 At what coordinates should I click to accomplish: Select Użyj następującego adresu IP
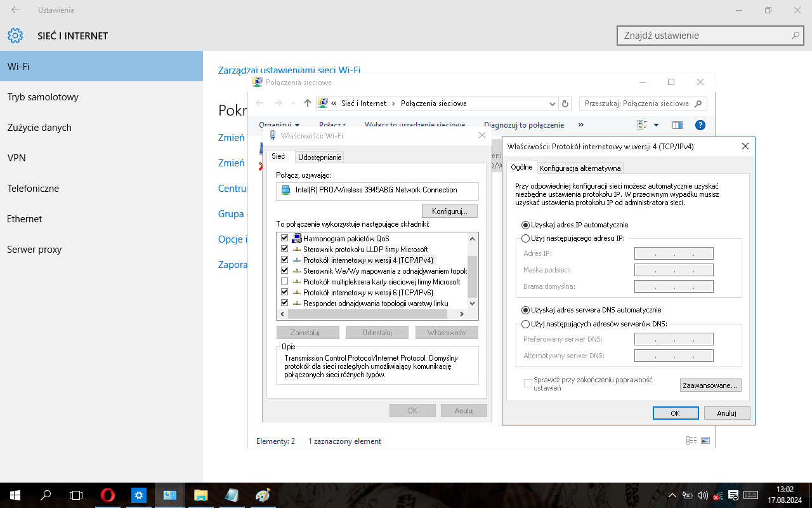(525, 238)
